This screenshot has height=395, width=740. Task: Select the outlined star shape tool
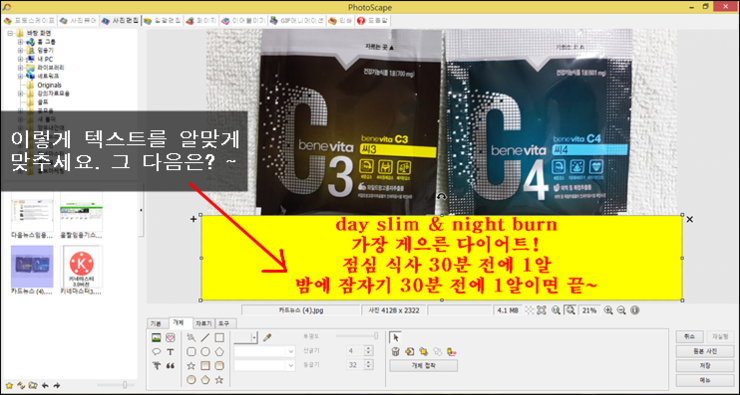tap(191, 365)
